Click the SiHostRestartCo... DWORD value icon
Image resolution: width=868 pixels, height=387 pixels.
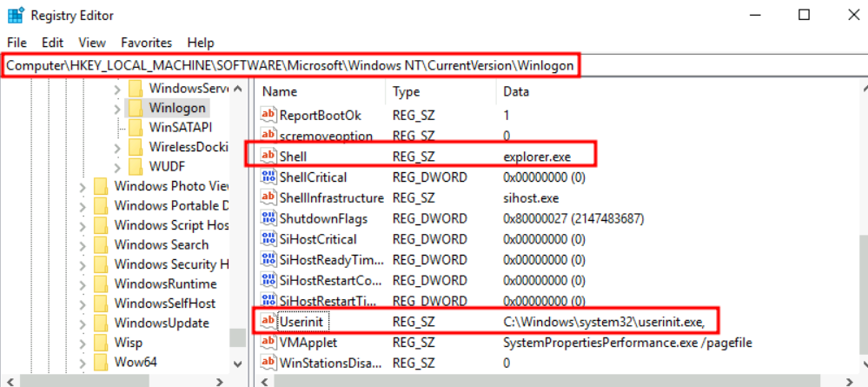coord(268,281)
